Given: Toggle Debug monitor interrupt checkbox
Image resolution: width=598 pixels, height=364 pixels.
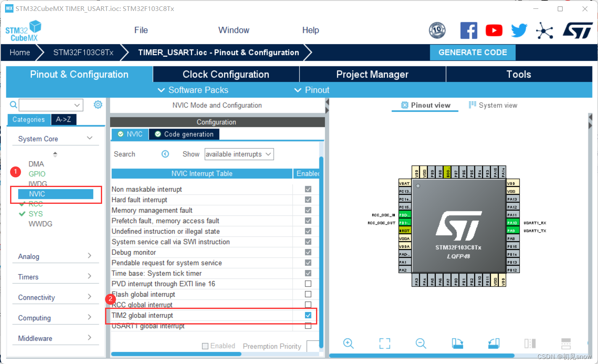Looking at the screenshot, I should (x=308, y=252).
